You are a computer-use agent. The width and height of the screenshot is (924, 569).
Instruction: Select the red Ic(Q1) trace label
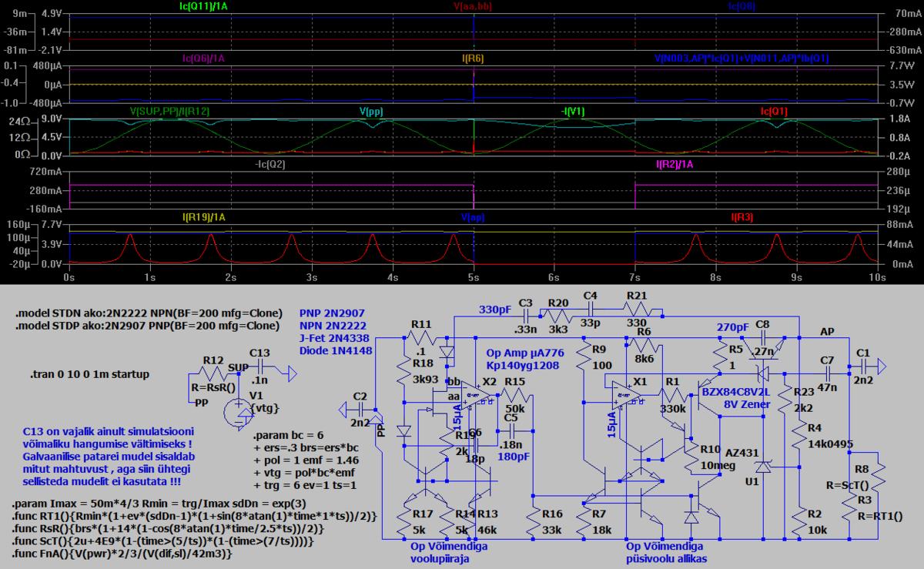[x=774, y=112]
